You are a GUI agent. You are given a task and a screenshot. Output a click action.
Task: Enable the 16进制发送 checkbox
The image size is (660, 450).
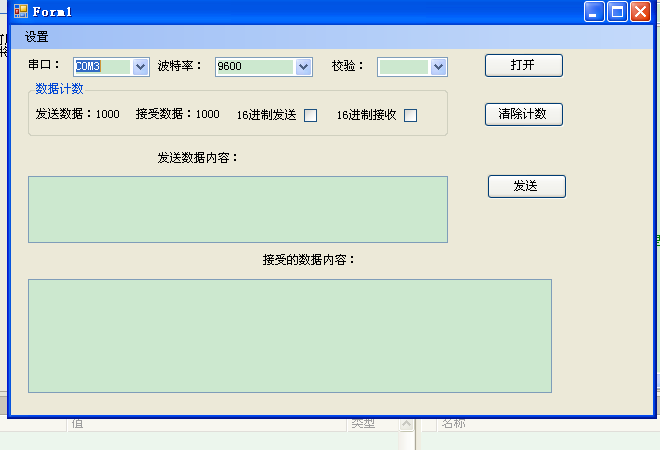[x=310, y=115]
